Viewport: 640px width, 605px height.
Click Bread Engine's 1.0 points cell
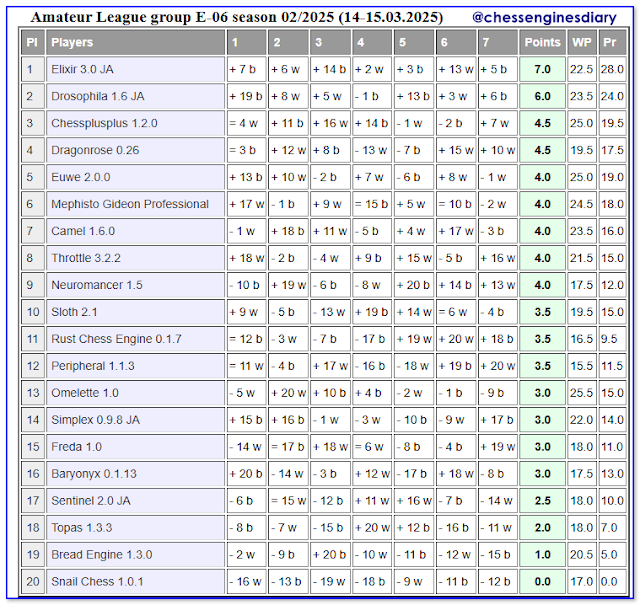coord(542,554)
